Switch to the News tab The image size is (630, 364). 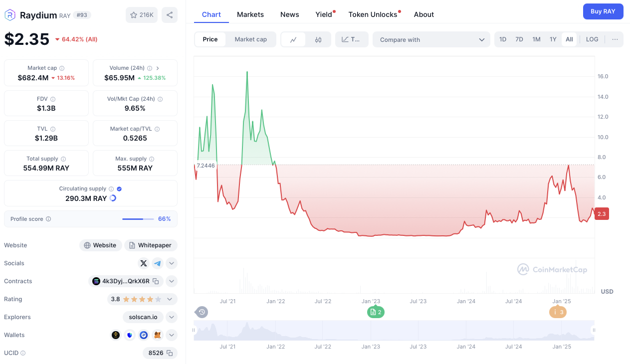click(x=290, y=14)
